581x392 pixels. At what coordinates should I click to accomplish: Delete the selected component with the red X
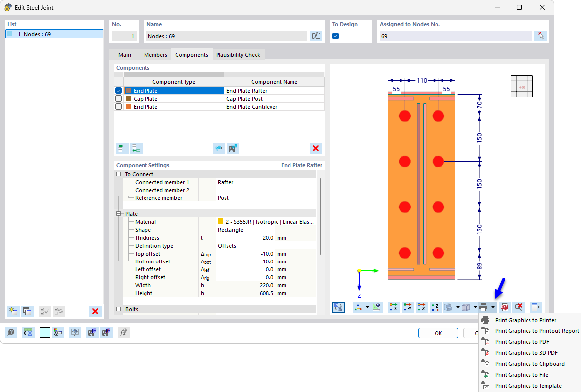[x=316, y=148]
